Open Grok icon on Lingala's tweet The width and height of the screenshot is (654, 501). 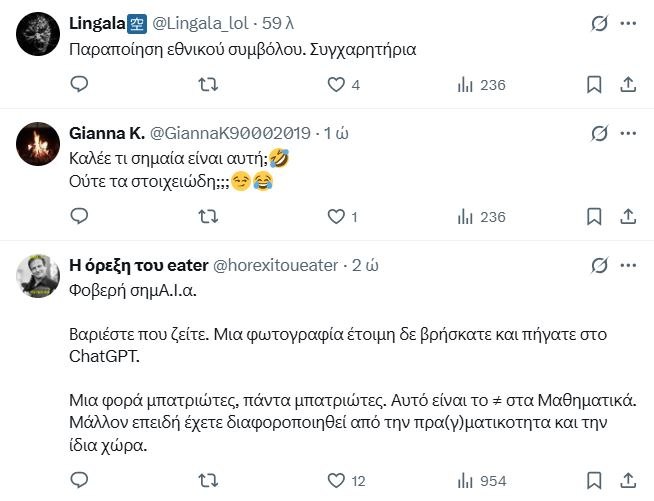[x=597, y=23]
